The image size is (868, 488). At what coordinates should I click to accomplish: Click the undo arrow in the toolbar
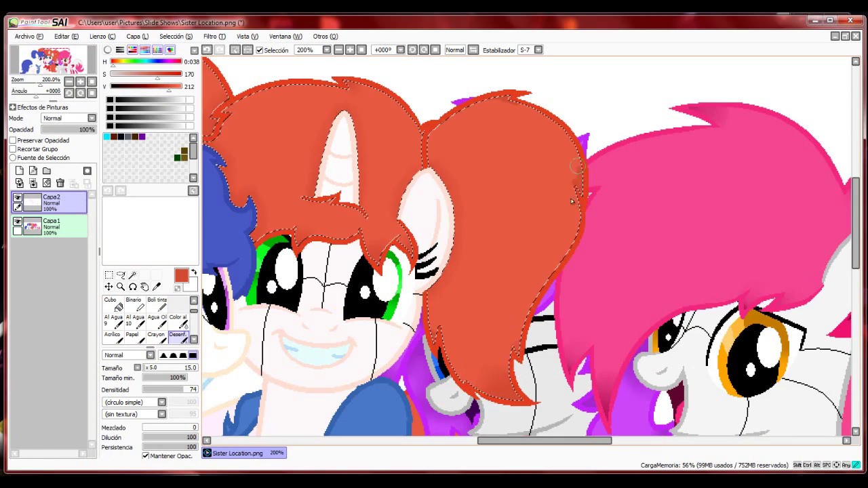[207, 50]
